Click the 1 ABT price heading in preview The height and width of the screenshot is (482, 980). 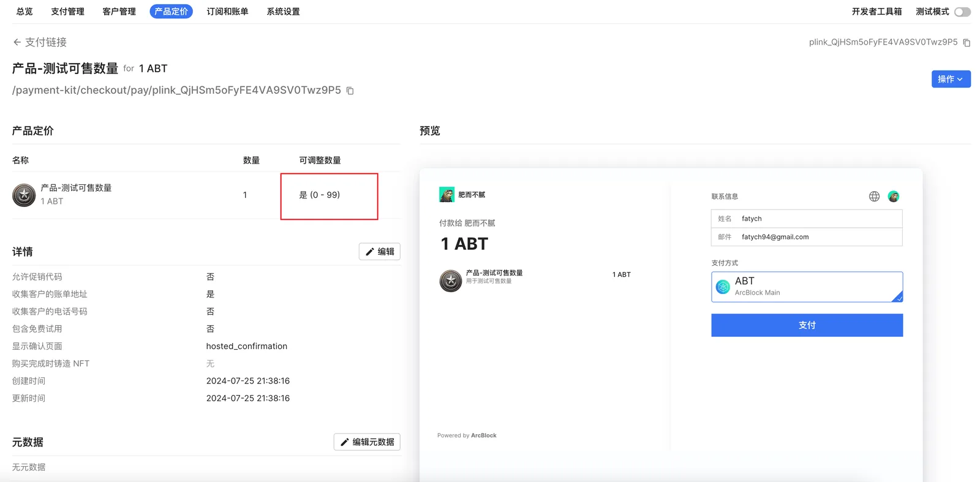pos(464,244)
